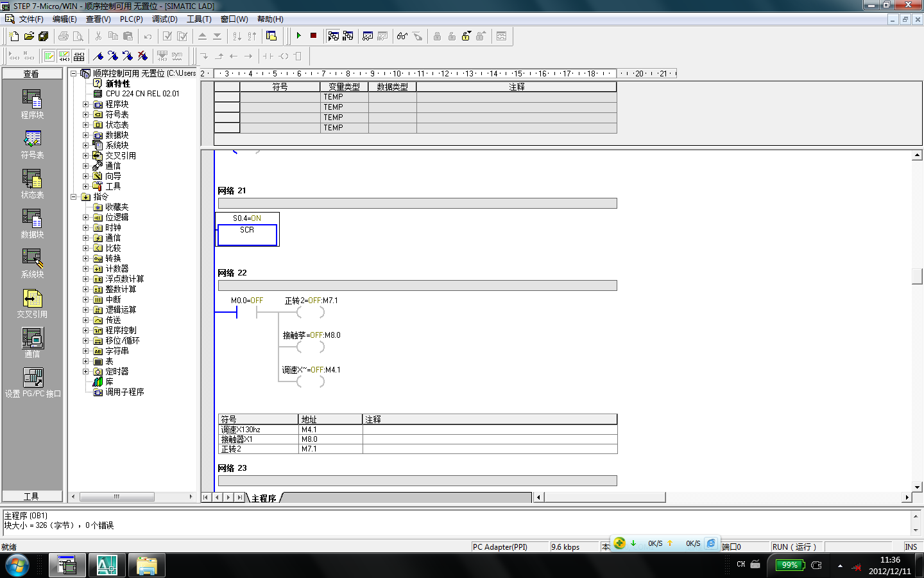Screen dimensions: 924x578
Task: Go to the previous bookmark
Action: [x=128, y=56]
